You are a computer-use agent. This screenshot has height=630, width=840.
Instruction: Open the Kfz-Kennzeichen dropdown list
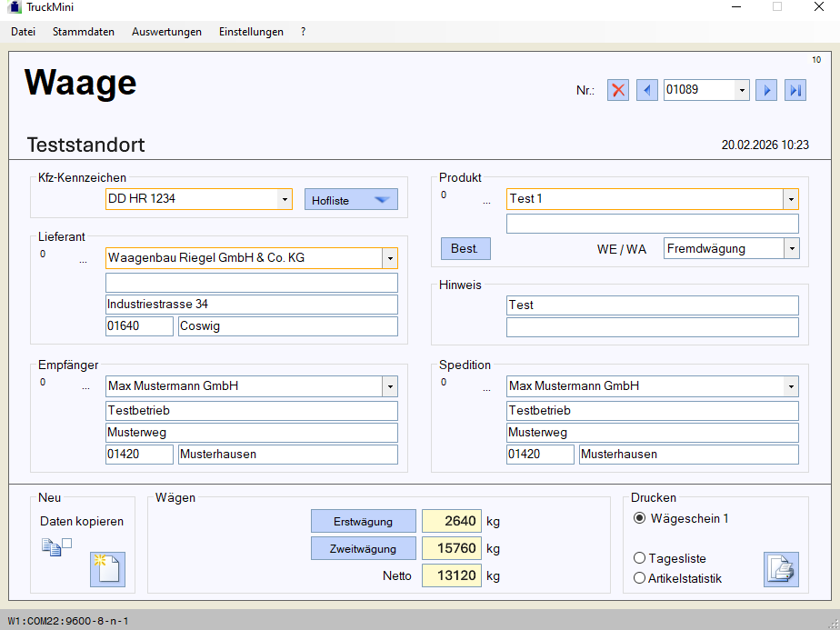coord(284,199)
